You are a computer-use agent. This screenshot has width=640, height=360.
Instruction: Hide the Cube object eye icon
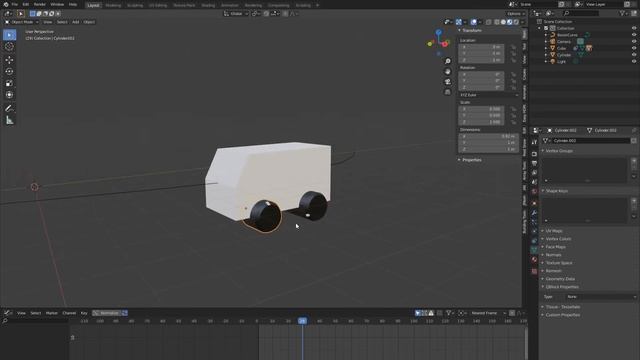click(634, 48)
